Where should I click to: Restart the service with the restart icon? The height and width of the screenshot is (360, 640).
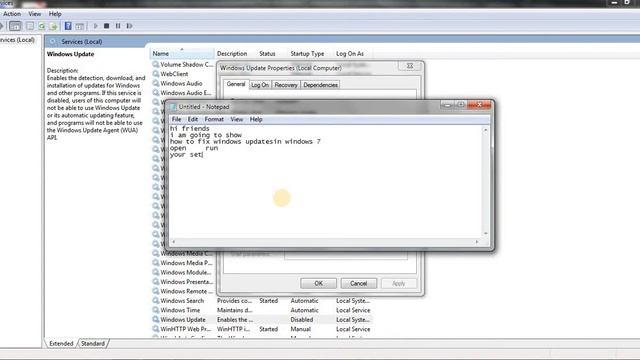pyautogui.click(x=129, y=26)
